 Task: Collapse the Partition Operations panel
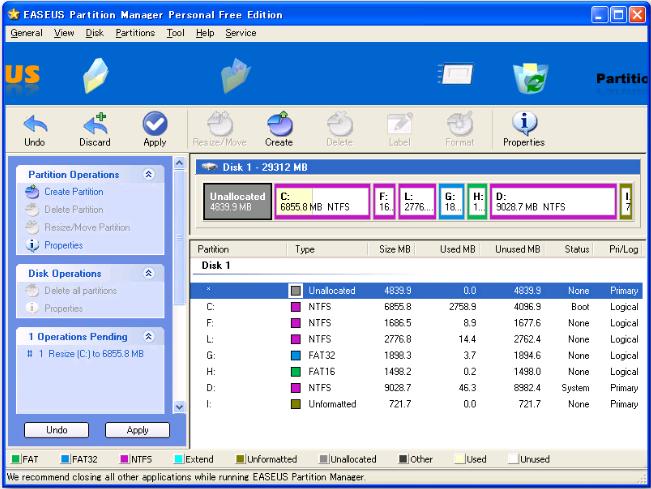(149, 174)
